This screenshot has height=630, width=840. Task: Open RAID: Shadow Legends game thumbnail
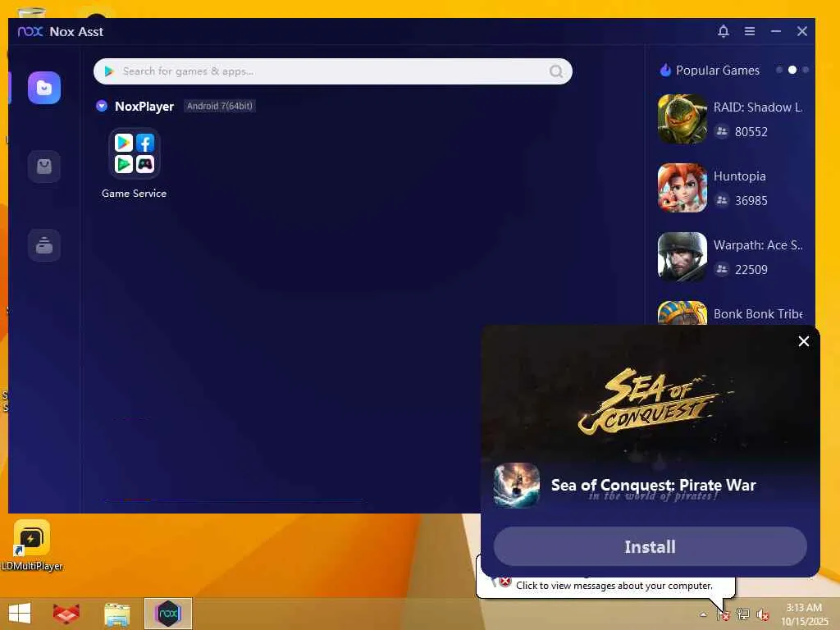(682, 119)
